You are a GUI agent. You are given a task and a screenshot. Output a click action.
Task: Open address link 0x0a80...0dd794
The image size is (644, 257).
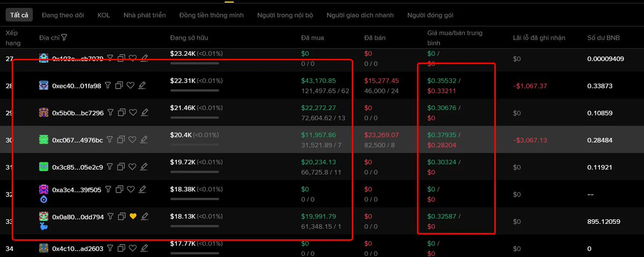pyautogui.click(x=78, y=216)
